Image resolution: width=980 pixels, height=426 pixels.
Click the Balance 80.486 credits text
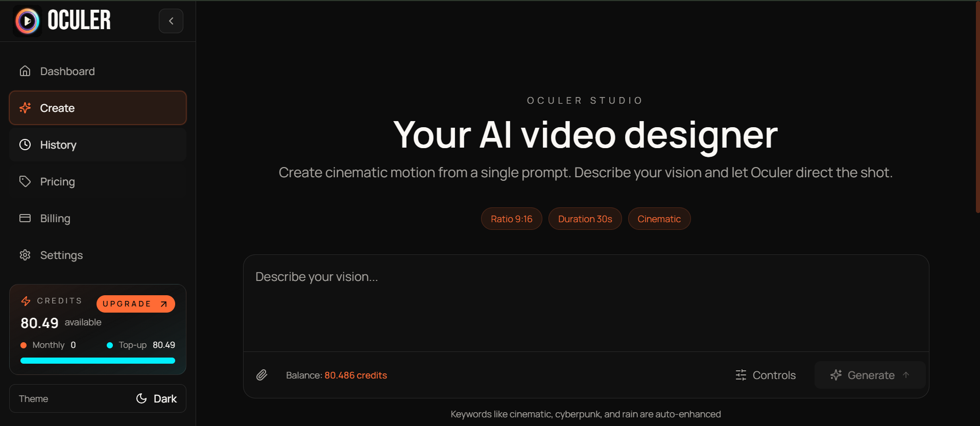click(x=337, y=375)
